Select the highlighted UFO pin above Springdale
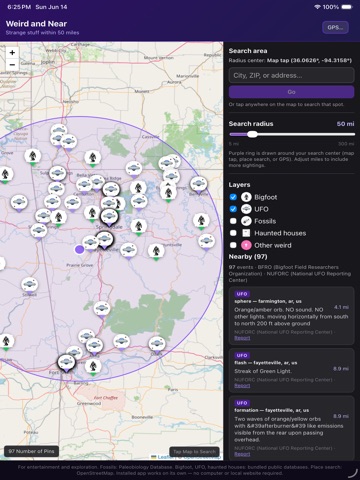 (x=109, y=217)
